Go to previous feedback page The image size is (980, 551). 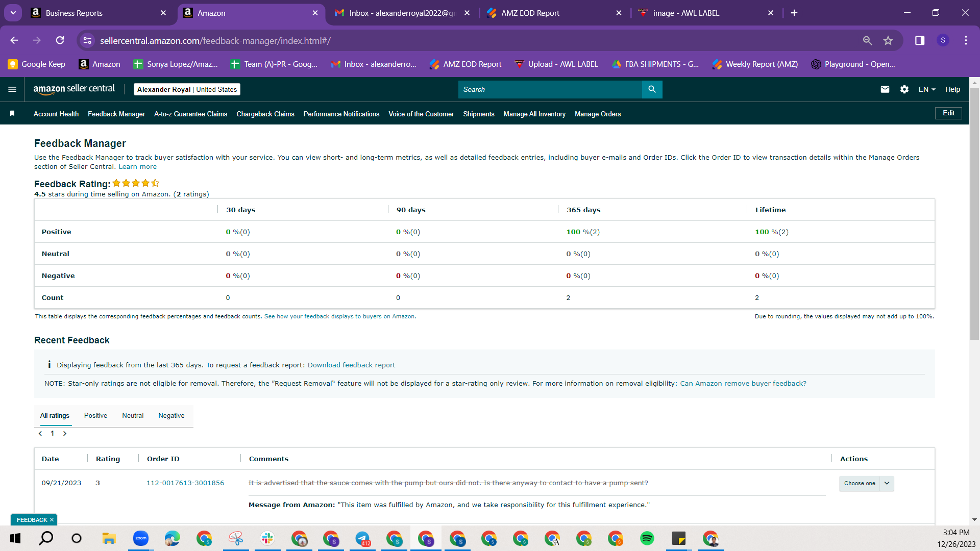coord(40,434)
